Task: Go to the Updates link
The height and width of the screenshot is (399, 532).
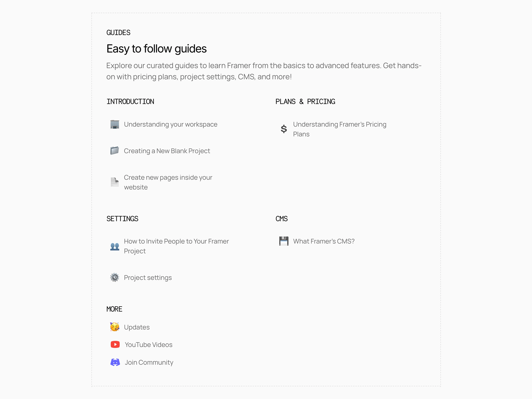Action: click(x=137, y=327)
